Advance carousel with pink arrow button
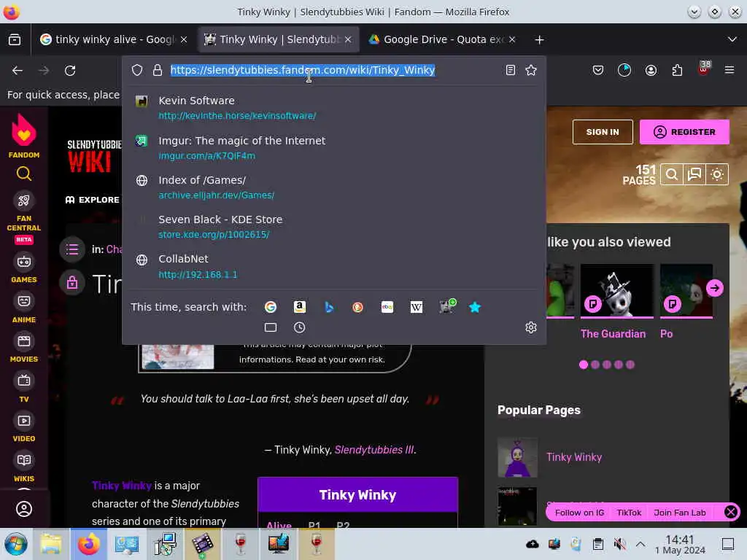The image size is (747, 560). (715, 287)
